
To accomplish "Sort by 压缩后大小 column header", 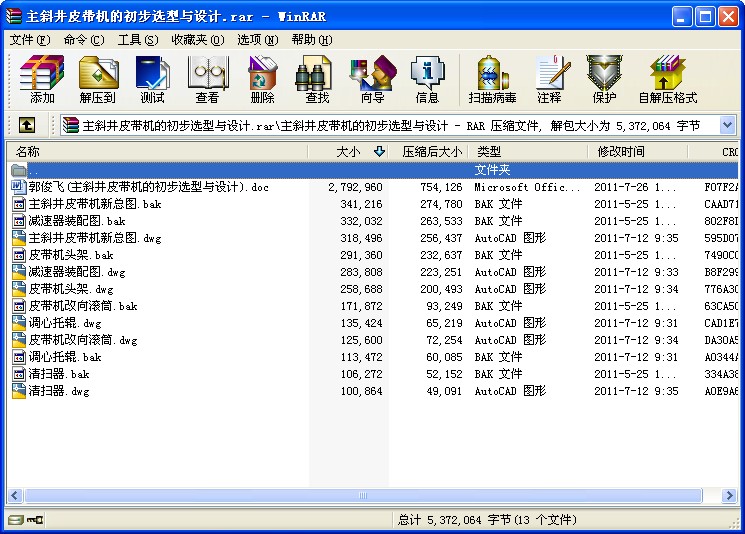I will (x=429, y=152).
